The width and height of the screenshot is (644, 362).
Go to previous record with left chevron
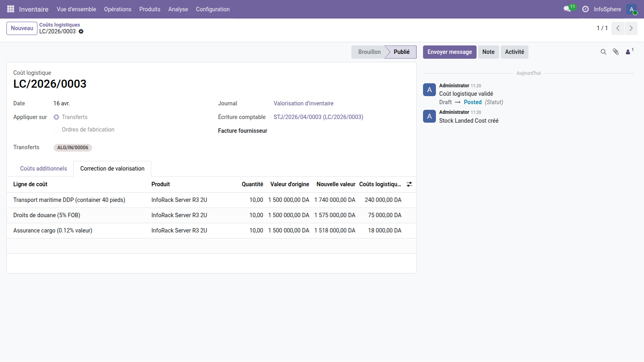click(x=618, y=28)
